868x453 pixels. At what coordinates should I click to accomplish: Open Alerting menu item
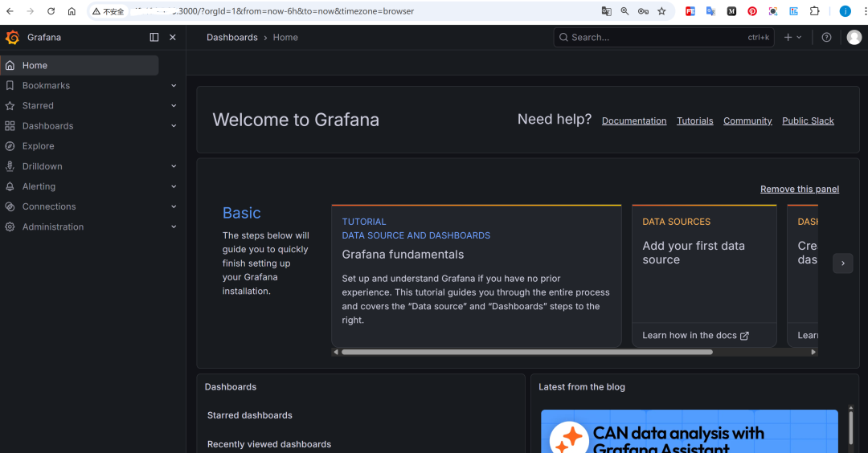pyautogui.click(x=39, y=186)
